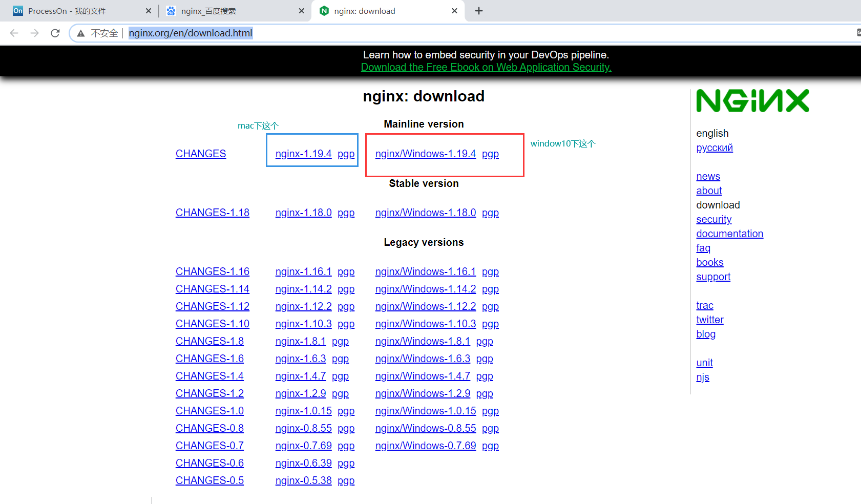This screenshot has width=861, height=504.
Task: Download nginx/Windows-1.8.1
Action: pos(423,341)
